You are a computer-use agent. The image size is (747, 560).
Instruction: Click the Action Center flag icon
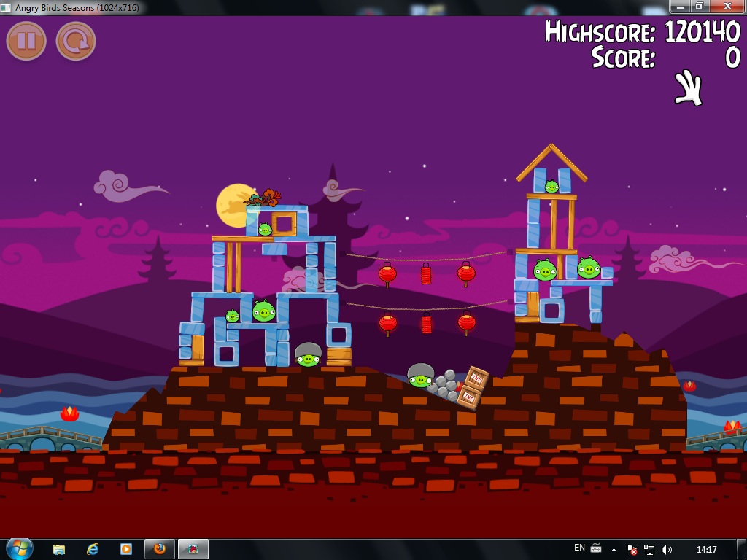[632, 549]
